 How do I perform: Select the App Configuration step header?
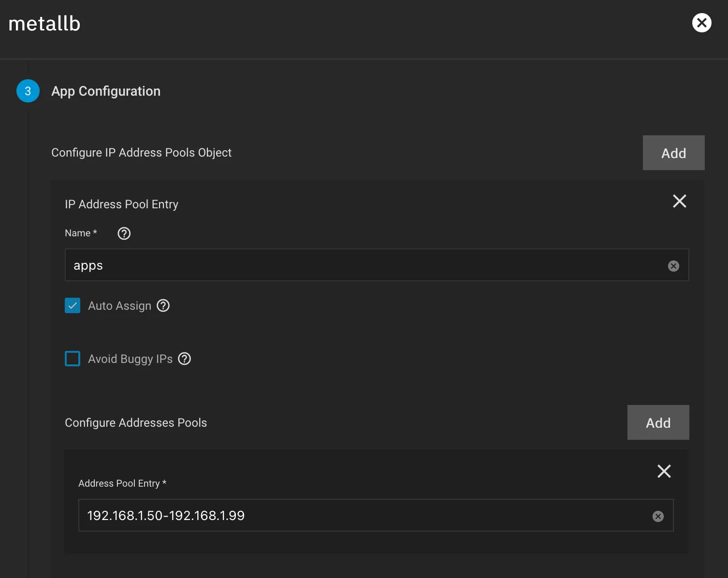(x=106, y=91)
